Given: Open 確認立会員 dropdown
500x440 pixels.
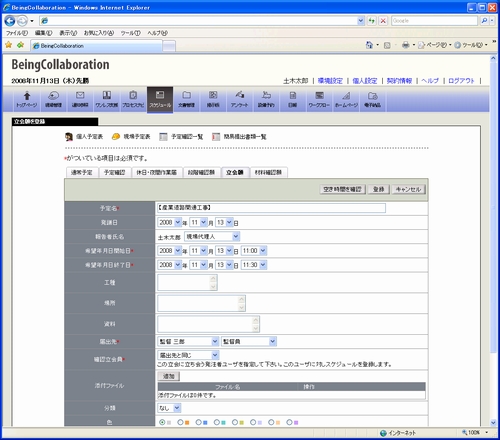Looking at the screenshot, I should point(188,355).
